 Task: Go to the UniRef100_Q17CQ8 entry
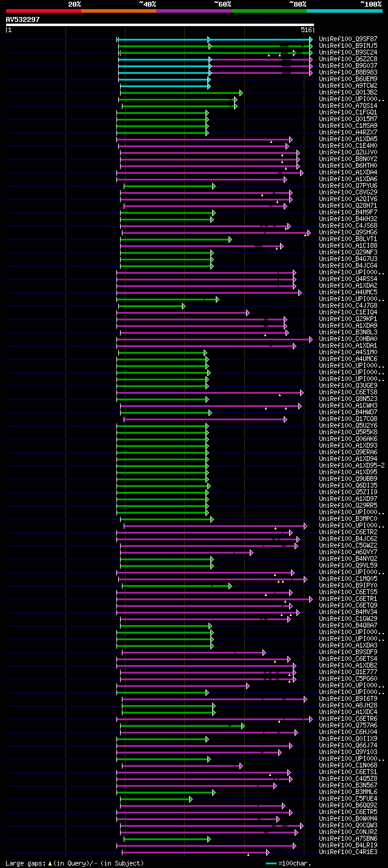(x=348, y=419)
